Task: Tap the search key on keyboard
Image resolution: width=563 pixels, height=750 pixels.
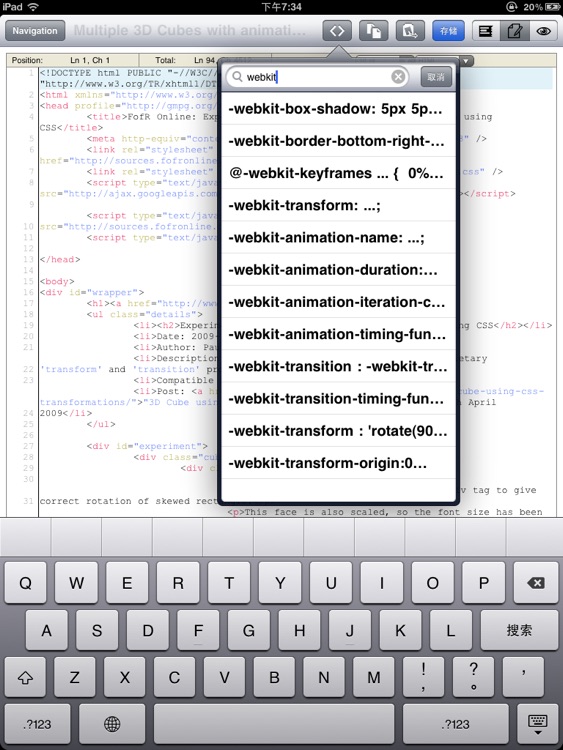Action: click(x=519, y=630)
